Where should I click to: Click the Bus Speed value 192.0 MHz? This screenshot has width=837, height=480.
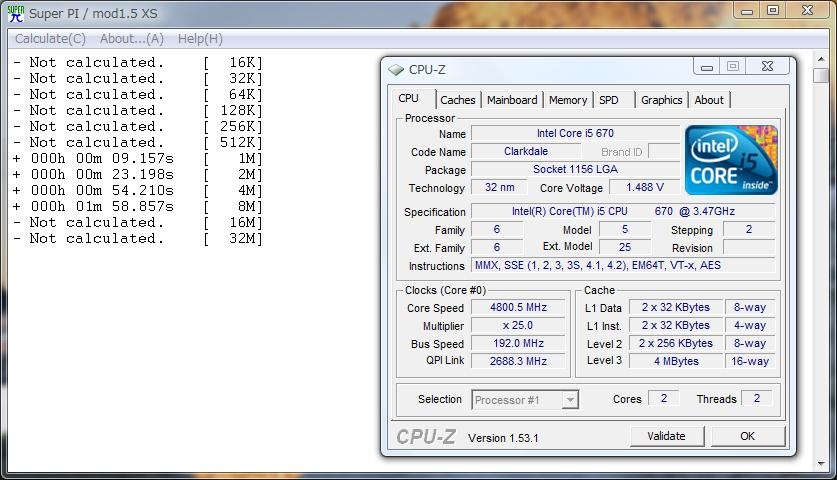[x=518, y=343]
